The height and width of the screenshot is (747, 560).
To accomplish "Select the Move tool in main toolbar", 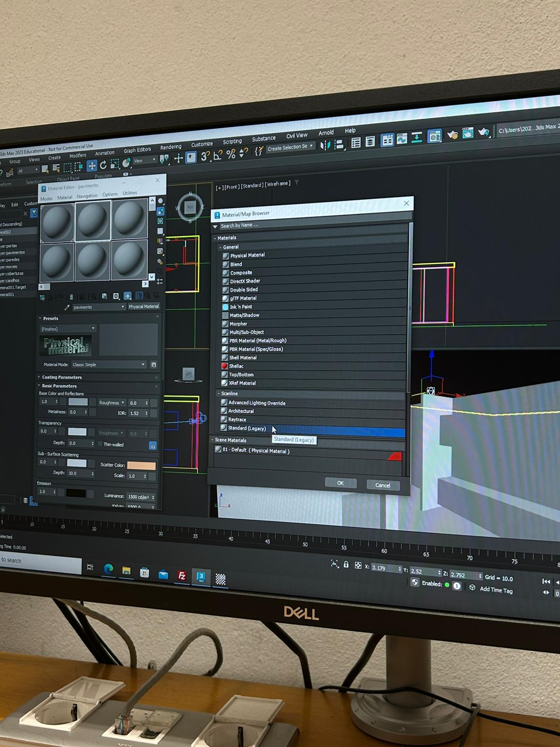I will pyautogui.click(x=91, y=166).
